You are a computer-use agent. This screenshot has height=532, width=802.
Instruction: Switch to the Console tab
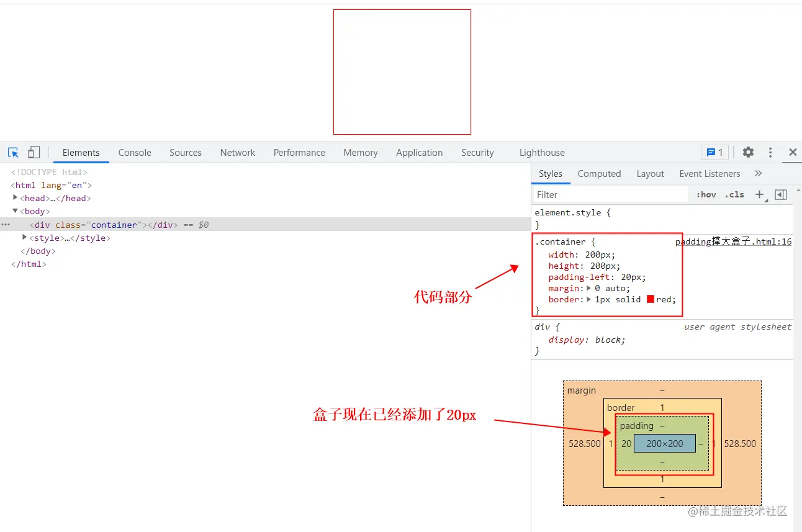coord(135,153)
